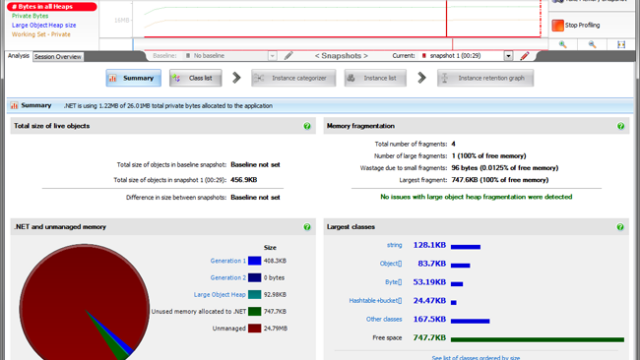The image size is (640, 360).
Task: Open the Other classes link
Action: [x=384, y=319]
